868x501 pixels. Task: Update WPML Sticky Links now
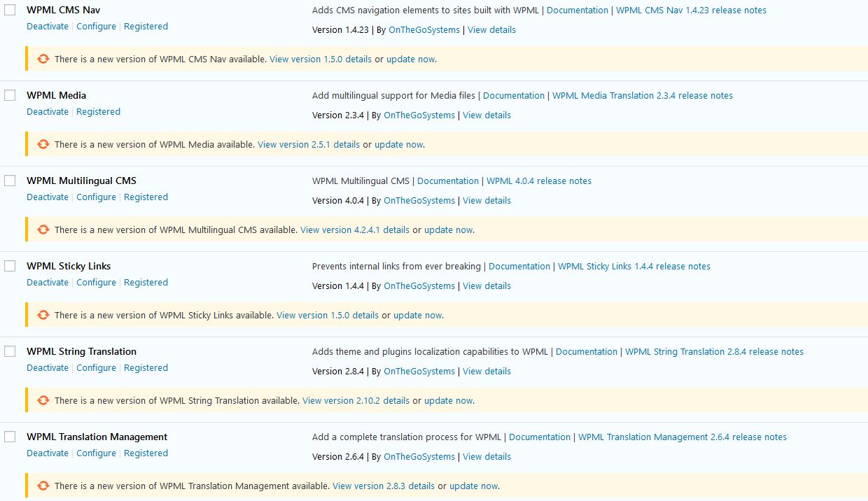(x=417, y=316)
